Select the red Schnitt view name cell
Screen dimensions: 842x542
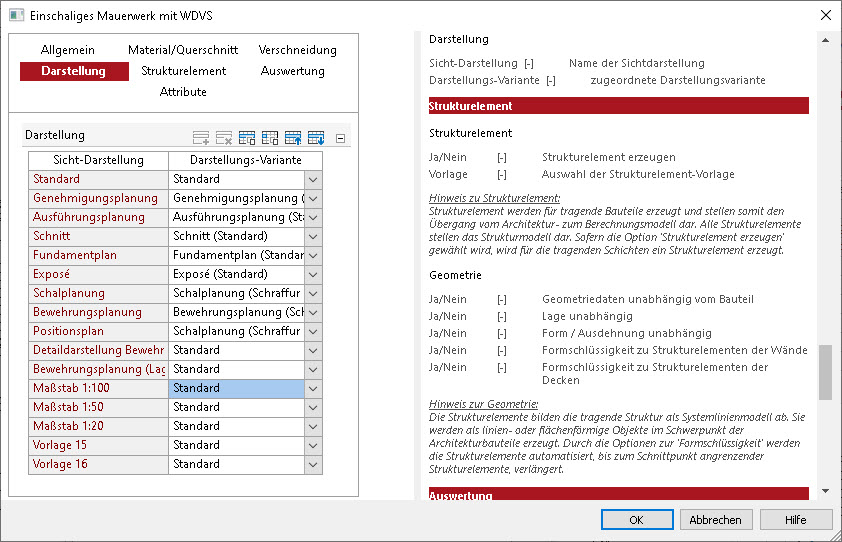[98, 236]
